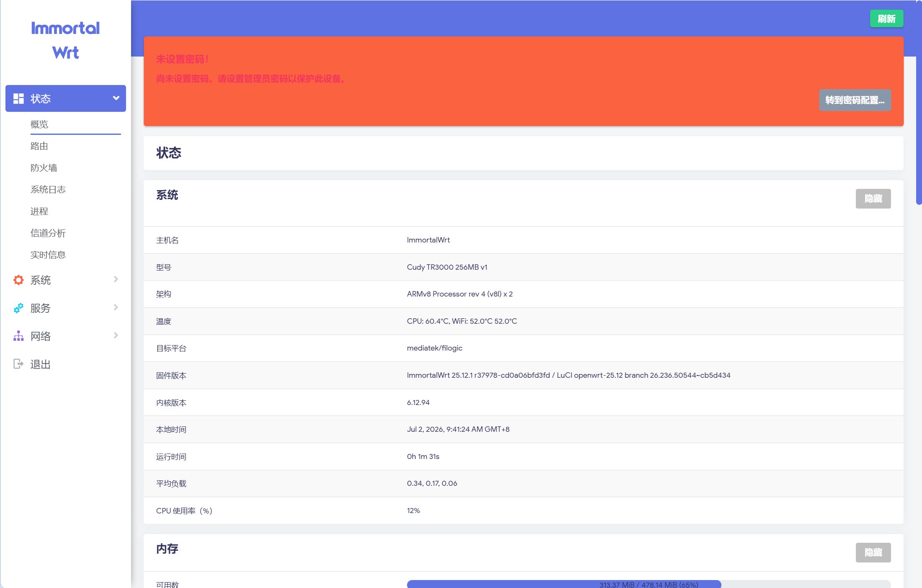Image resolution: width=922 pixels, height=588 pixels.
Task: Click the page vertical scrollbar thumb
Action: coord(919,103)
